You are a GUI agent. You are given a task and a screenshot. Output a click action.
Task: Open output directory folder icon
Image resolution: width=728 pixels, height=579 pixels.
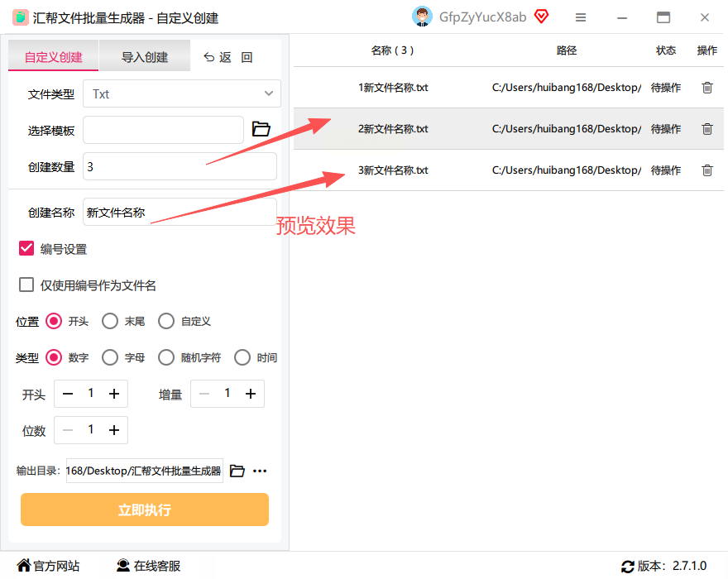click(x=237, y=471)
